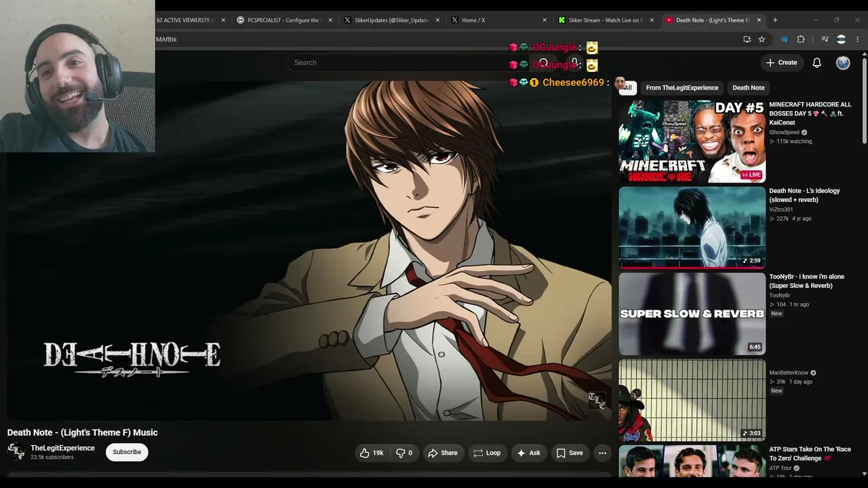Close the Sliker Stream tab
This screenshot has height=488, width=868.
pos(652,20)
